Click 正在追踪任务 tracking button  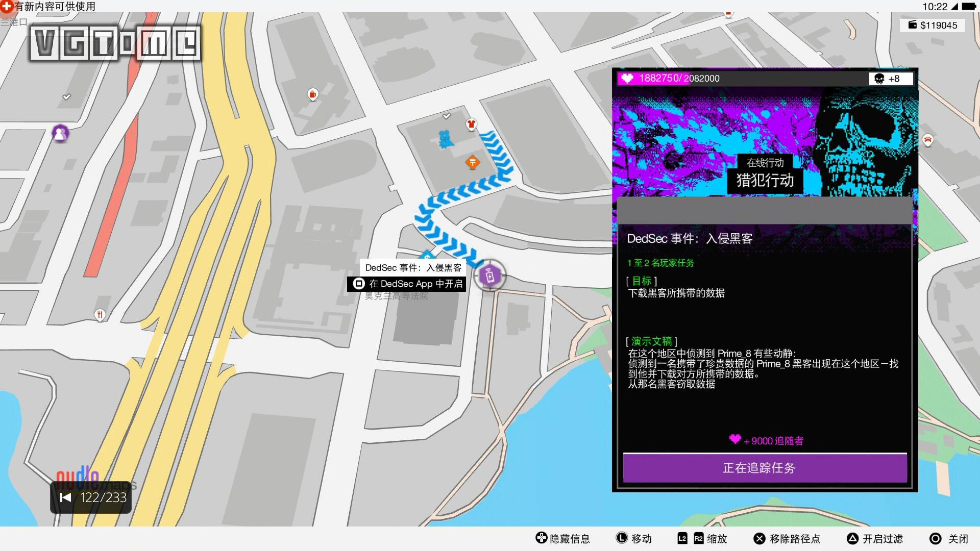pos(765,468)
